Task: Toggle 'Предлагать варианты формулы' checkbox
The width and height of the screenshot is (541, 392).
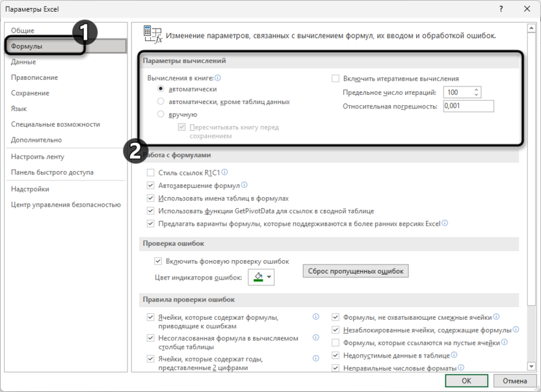Action: 150,224
